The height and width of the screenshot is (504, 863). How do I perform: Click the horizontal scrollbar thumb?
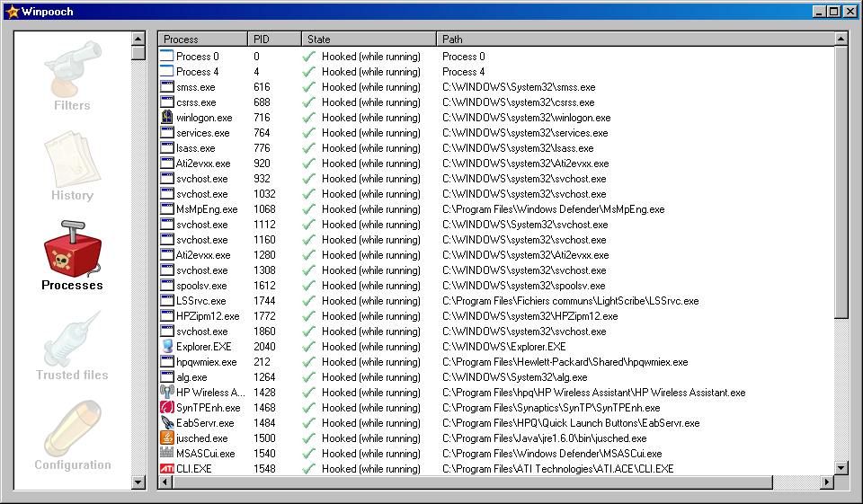[x=472, y=482]
